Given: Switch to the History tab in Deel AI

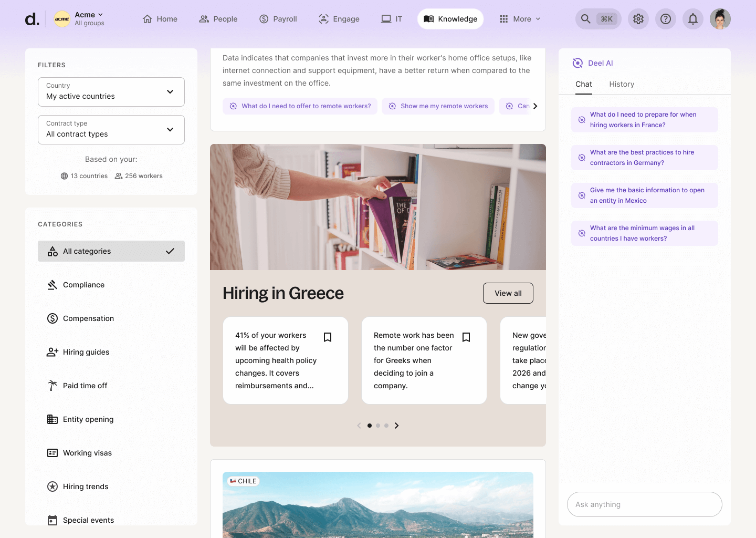Looking at the screenshot, I should pyautogui.click(x=622, y=84).
